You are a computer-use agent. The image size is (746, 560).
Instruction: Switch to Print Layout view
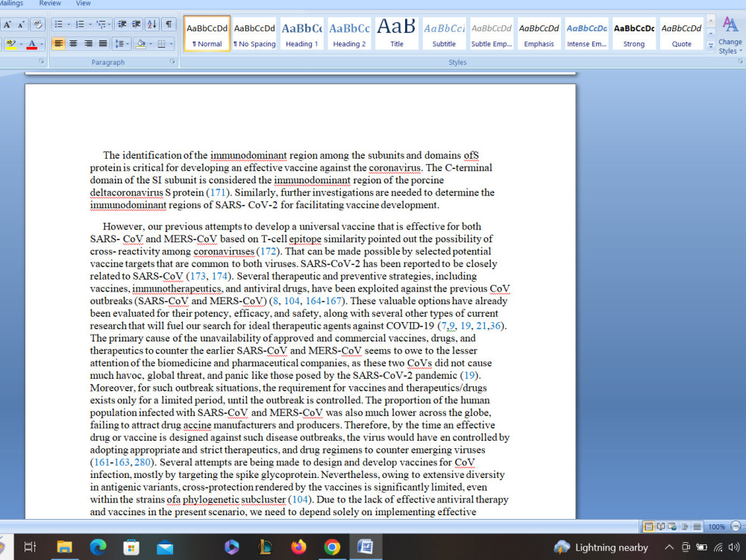(648, 526)
